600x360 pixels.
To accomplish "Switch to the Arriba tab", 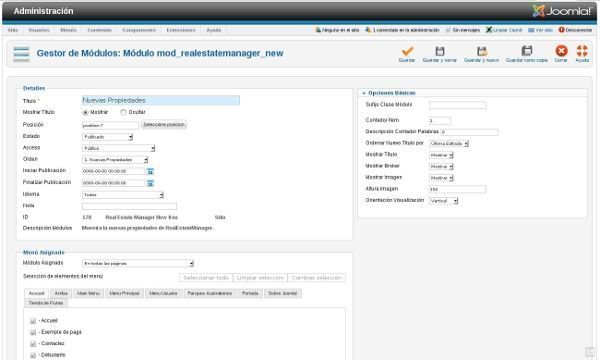I will [x=61, y=293].
